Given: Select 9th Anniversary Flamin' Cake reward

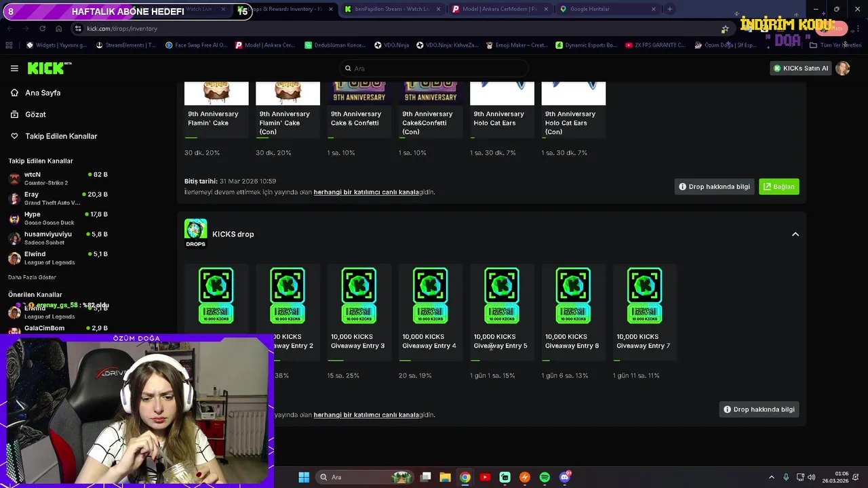Looking at the screenshot, I should click(x=216, y=110).
